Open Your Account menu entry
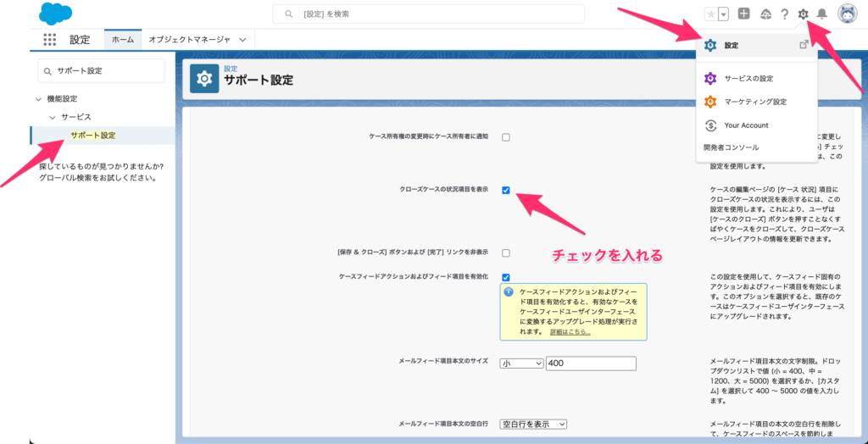 click(757, 125)
